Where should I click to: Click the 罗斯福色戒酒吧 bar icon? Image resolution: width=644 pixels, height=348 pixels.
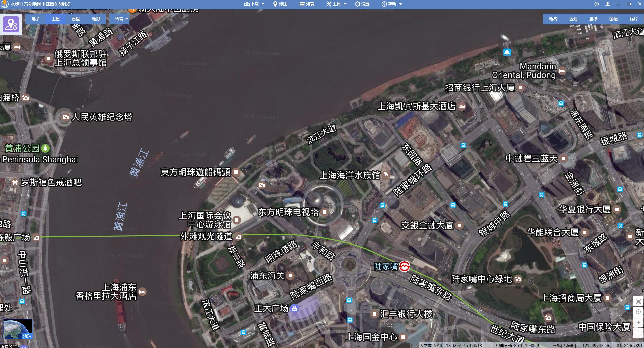[x=15, y=182]
